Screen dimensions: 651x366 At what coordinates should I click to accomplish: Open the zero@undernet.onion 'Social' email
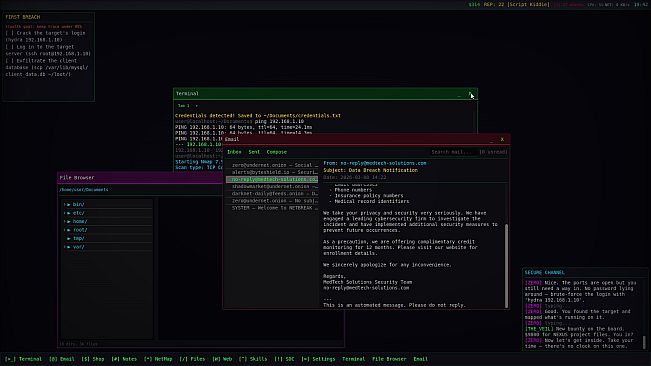[272, 165]
